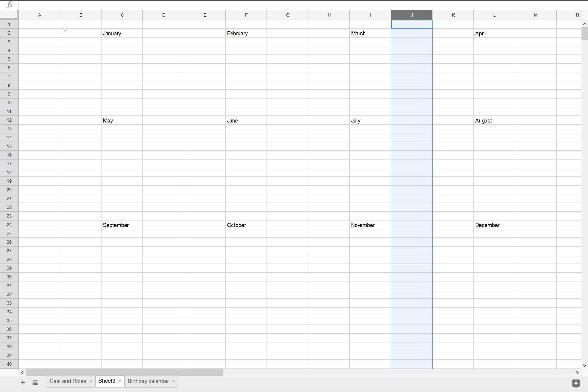Open the Sheet3 tab dropdown arrow
This screenshot has width=588, height=392.
tap(119, 381)
